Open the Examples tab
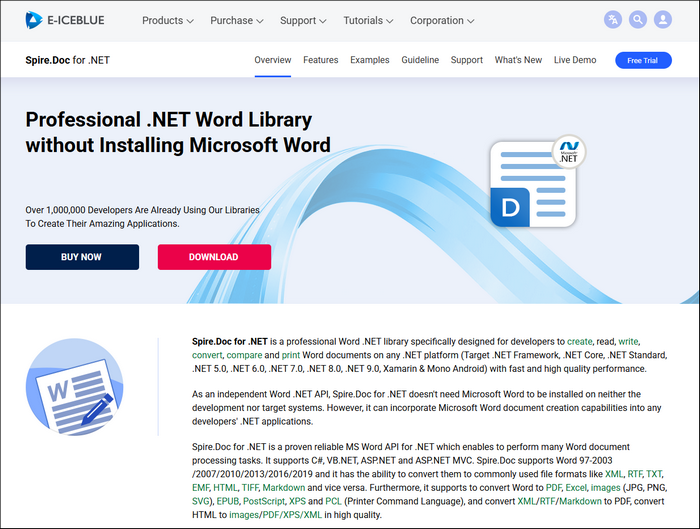 pyautogui.click(x=370, y=60)
